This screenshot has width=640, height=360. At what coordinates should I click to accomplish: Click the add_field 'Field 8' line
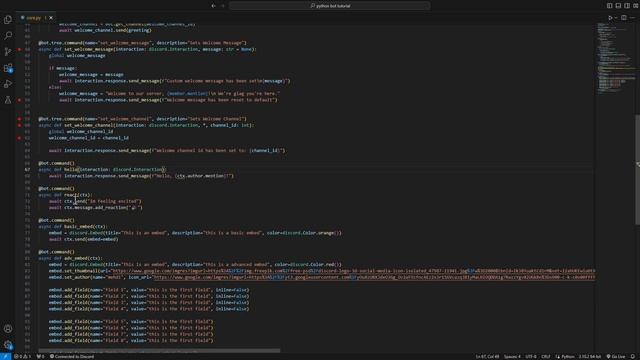click(x=131, y=340)
